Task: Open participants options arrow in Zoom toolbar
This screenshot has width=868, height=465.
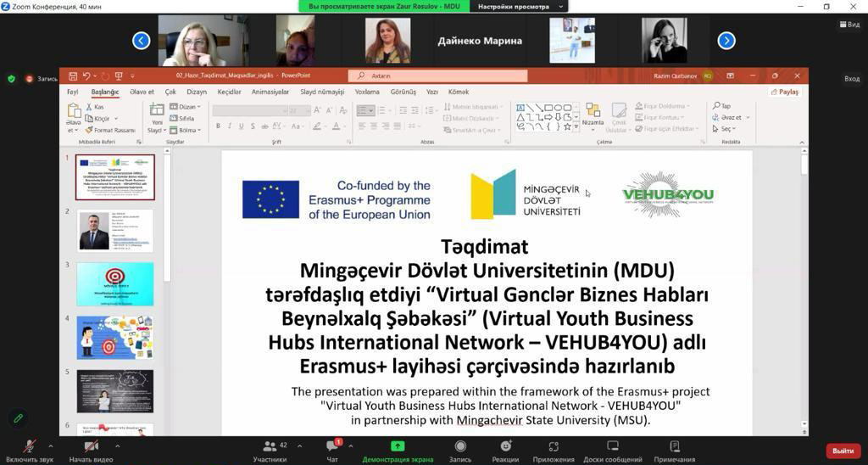Action: pos(299,445)
